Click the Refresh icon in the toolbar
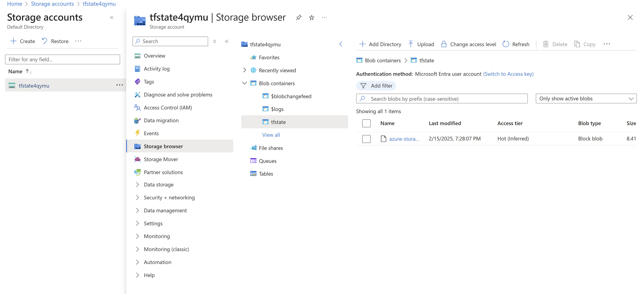Viewport: 644px width, 294px height. point(506,44)
